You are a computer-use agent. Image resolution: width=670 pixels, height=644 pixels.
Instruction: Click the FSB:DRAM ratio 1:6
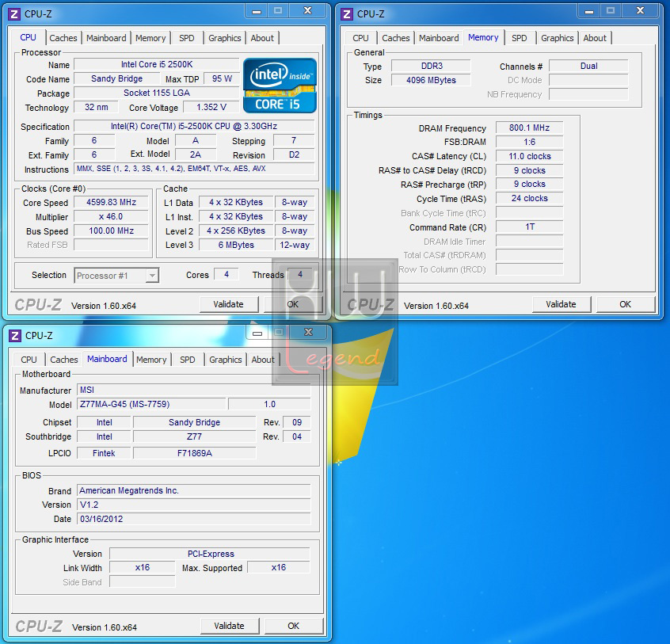(x=529, y=142)
